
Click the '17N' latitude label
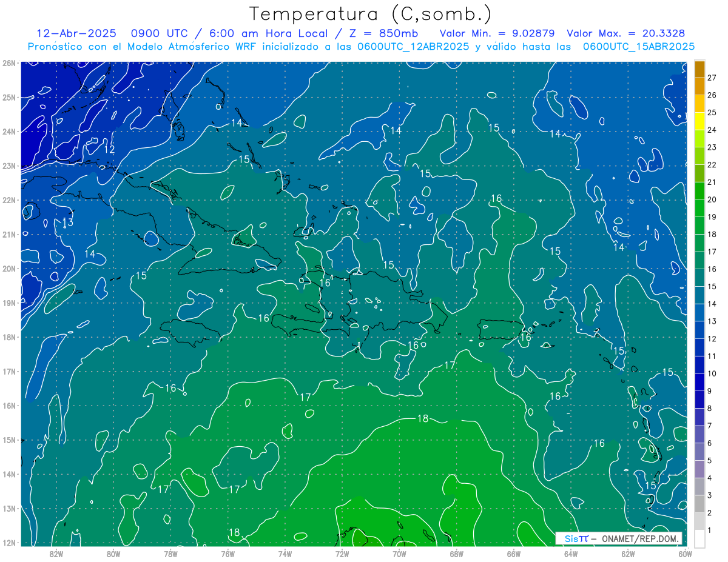(x=8, y=371)
